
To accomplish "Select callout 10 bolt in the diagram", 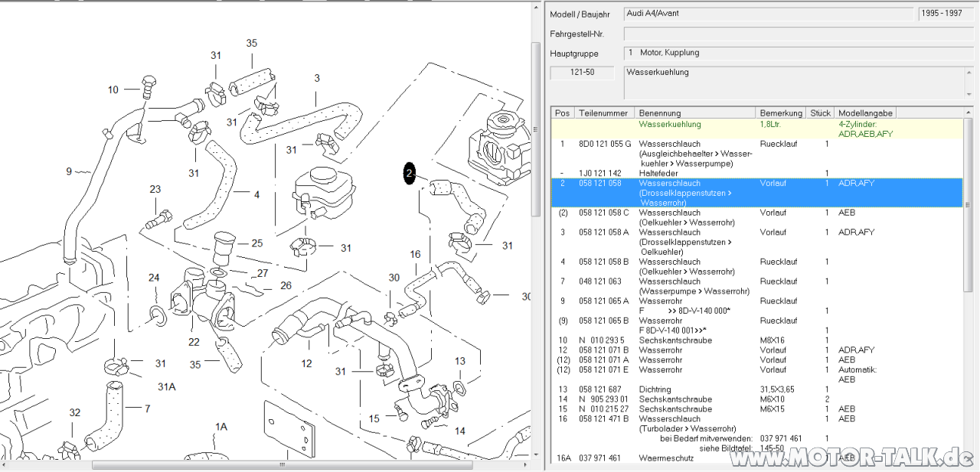I will pyautogui.click(x=113, y=90).
